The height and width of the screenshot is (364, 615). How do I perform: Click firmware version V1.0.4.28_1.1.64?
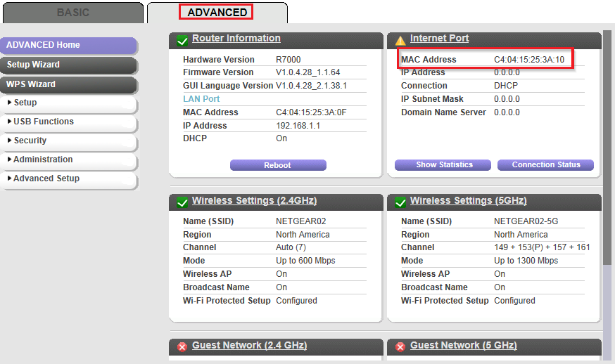point(308,72)
